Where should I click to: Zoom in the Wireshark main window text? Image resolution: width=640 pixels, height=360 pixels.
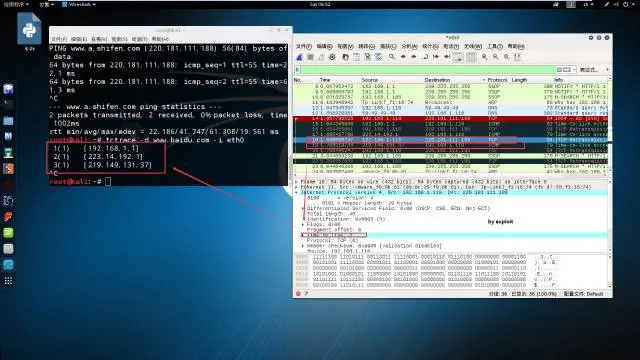pos(484,57)
